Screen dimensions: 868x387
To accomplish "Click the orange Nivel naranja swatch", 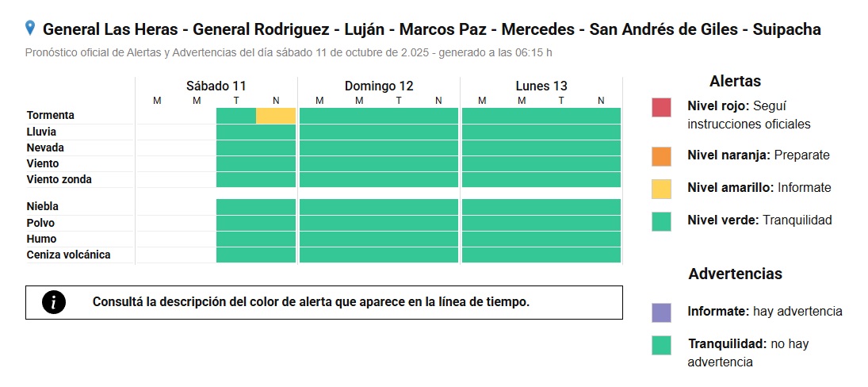I will 661,155.
